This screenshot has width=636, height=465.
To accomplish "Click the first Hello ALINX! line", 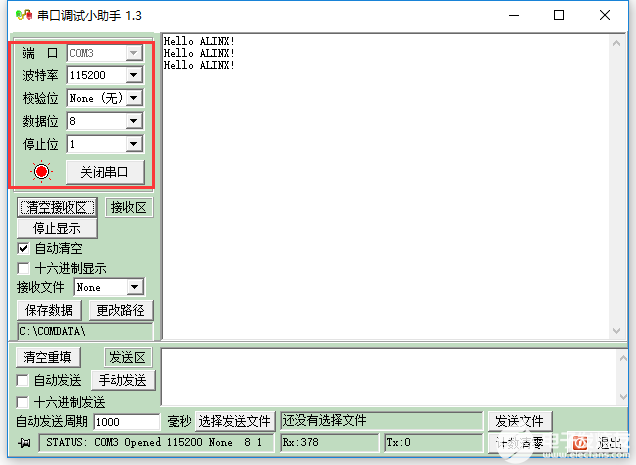I will pyautogui.click(x=199, y=41).
